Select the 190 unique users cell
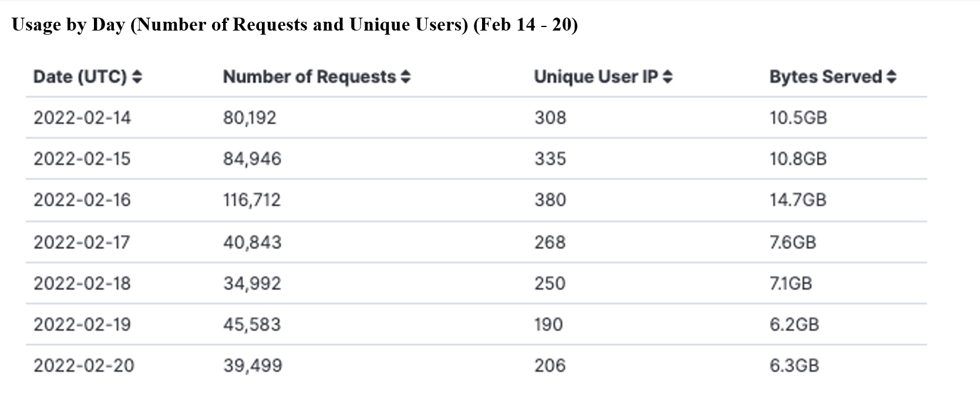The width and height of the screenshot is (980, 402). [x=548, y=324]
